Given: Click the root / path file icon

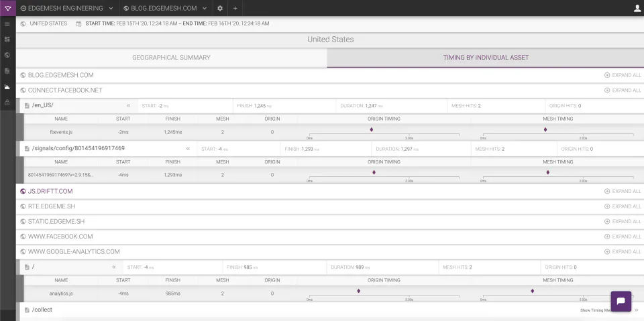Looking at the screenshot, I should (27, 267).
